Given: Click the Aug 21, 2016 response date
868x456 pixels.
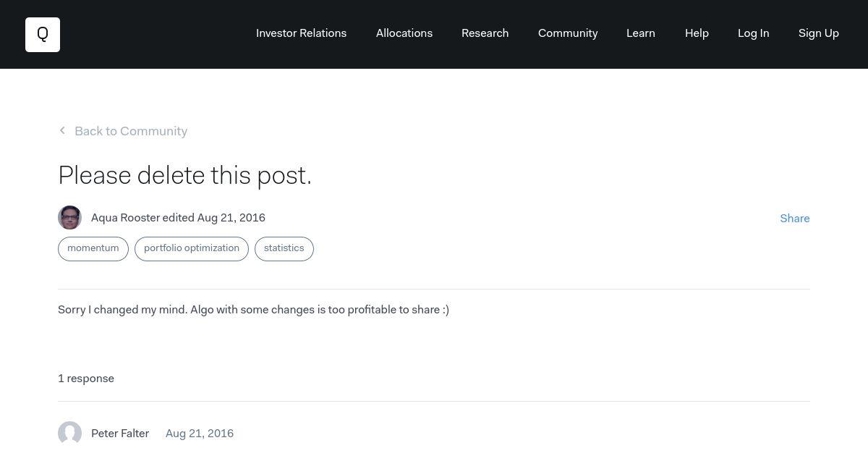Looking at the screenshot, I should click(200, 434).
